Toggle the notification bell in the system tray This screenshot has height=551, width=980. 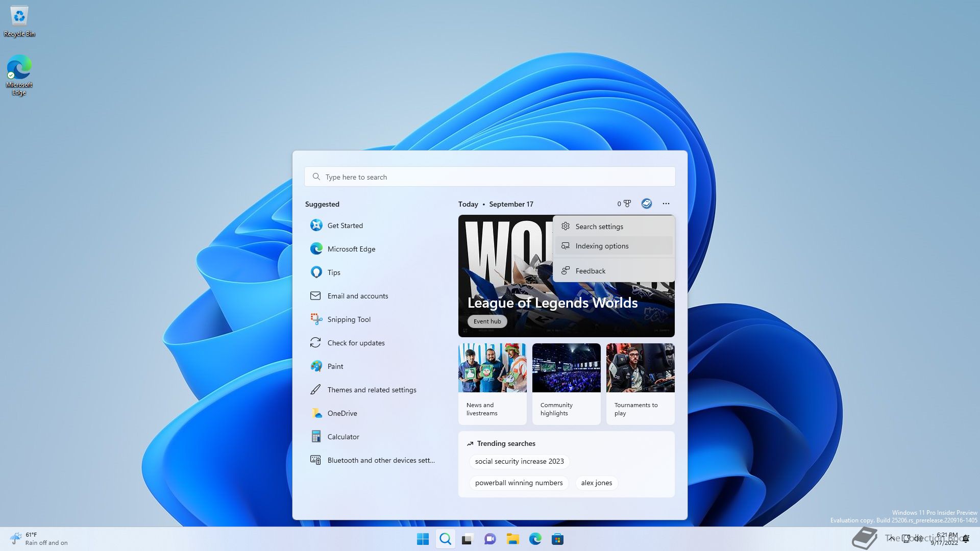click(x=966, y=539)
